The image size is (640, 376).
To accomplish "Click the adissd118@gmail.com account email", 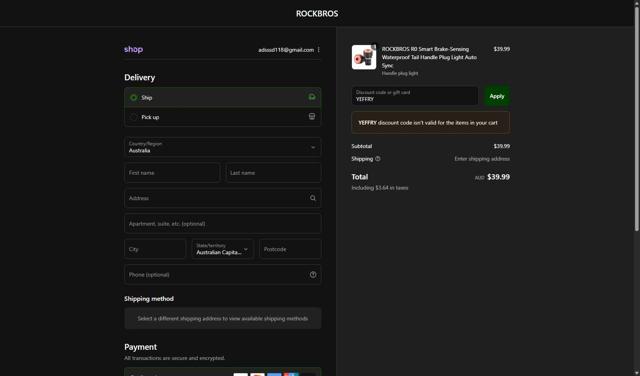I will coord(286,50).
